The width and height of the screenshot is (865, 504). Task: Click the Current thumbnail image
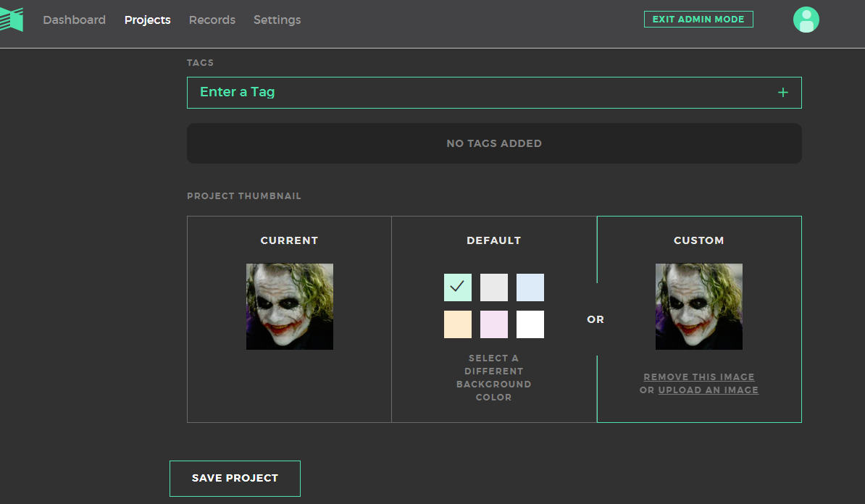click(x=290, y=306)
